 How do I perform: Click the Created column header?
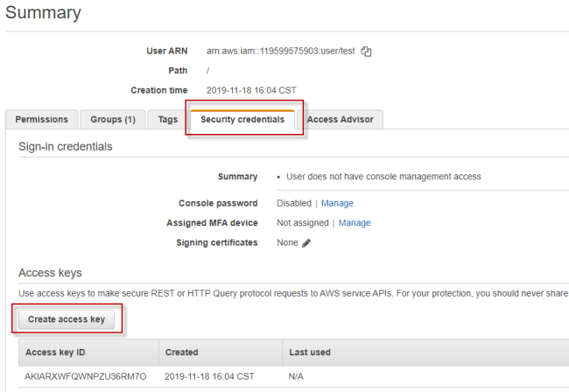(x=182, y=353)
